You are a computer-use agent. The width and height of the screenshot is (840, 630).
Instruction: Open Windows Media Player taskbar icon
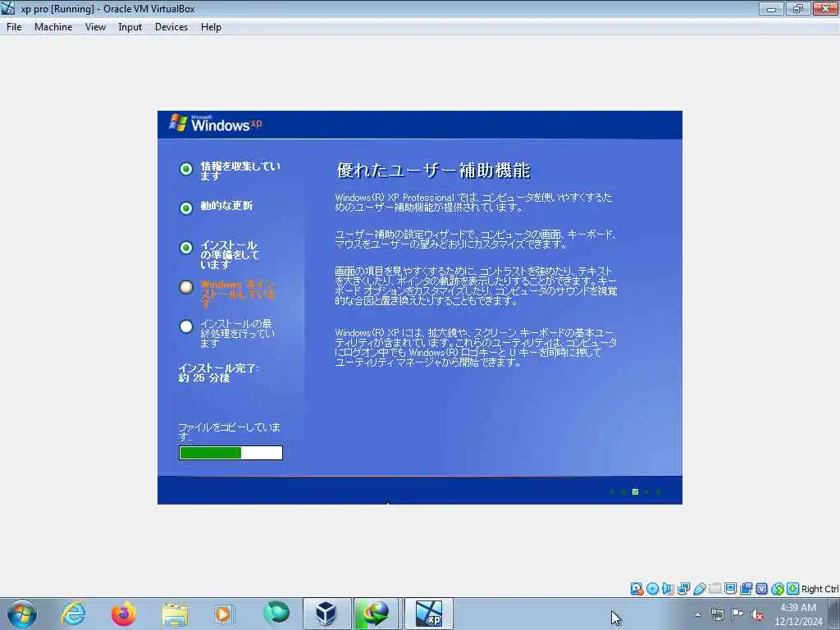pyautogui.click(x=223, y=614)
